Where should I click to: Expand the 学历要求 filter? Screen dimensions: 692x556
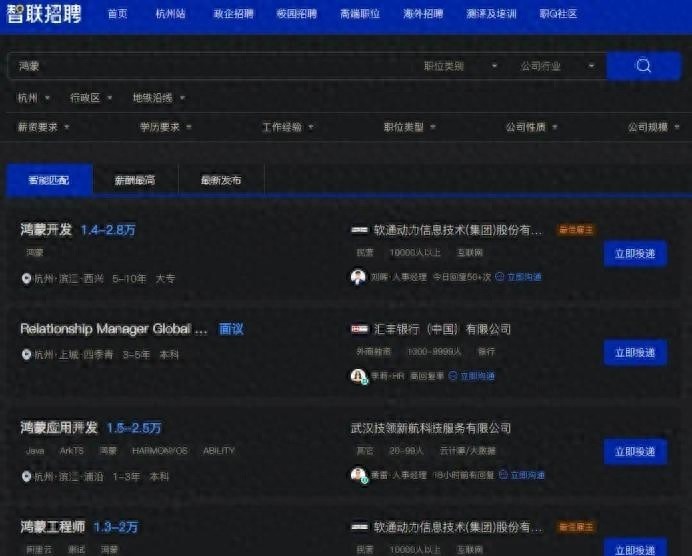(x=165, y=127)
